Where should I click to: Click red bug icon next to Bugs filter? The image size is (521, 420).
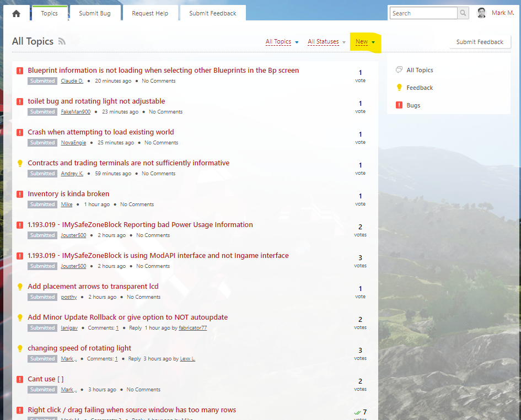(x=399, y=105)
